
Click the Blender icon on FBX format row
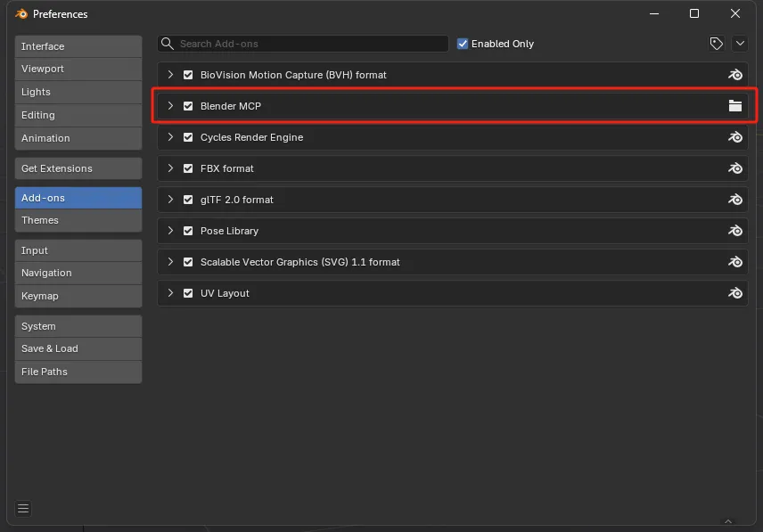point(735,168)
